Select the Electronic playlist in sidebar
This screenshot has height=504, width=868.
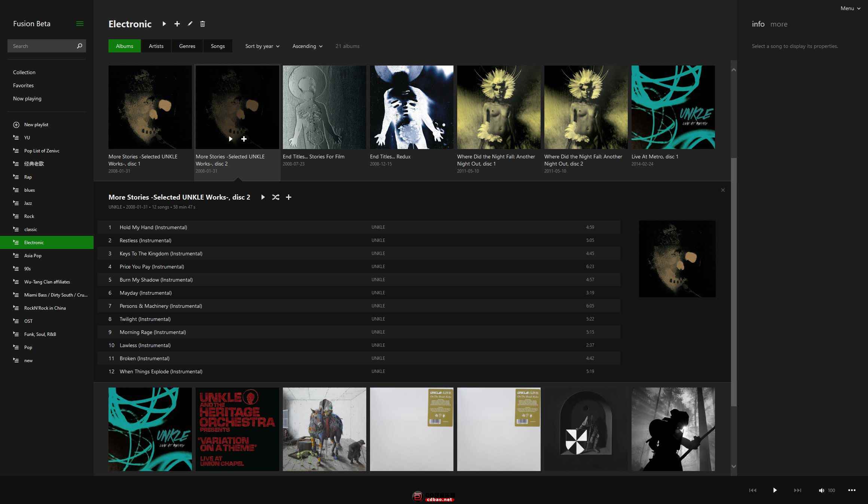click(47, 242)
